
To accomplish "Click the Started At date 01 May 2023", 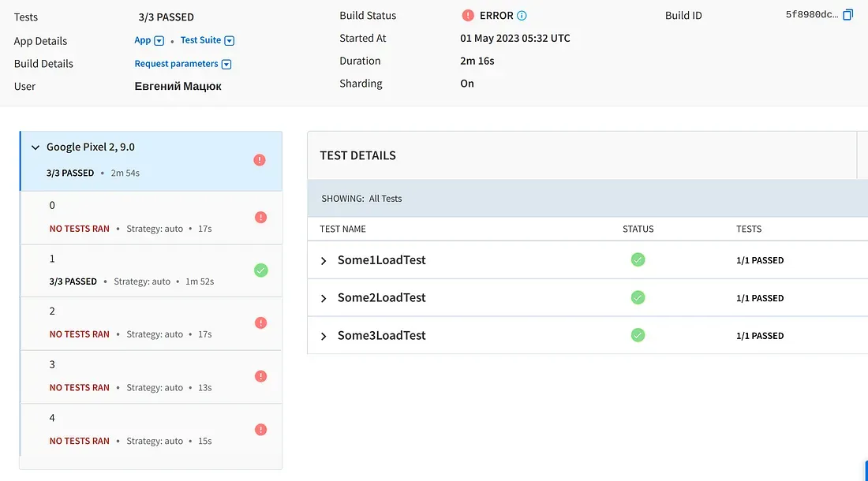I will 514,38.
